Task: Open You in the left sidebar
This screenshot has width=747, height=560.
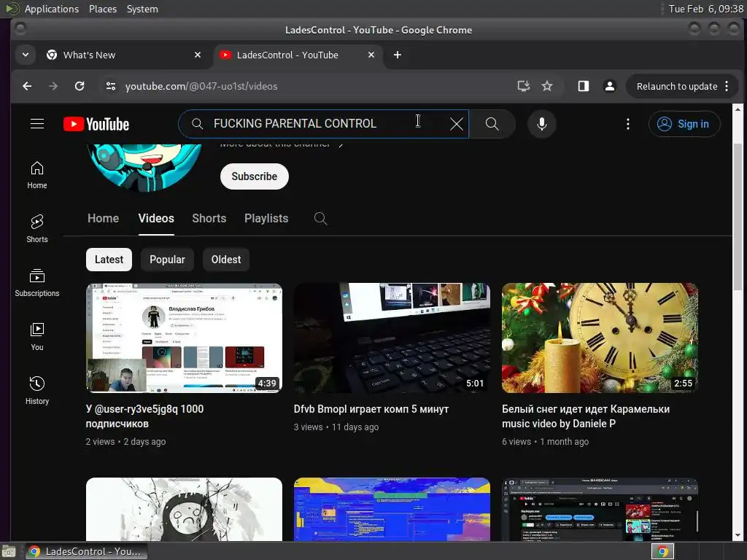Action: point(37,337)
